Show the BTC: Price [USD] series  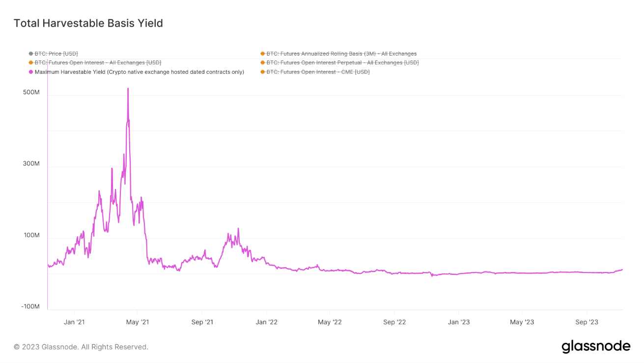tap(56, 54)
